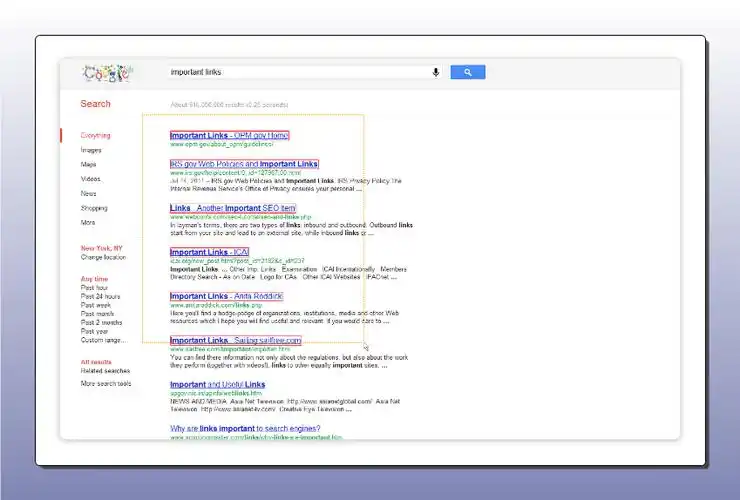Switch to Images results

click(91, 150)
